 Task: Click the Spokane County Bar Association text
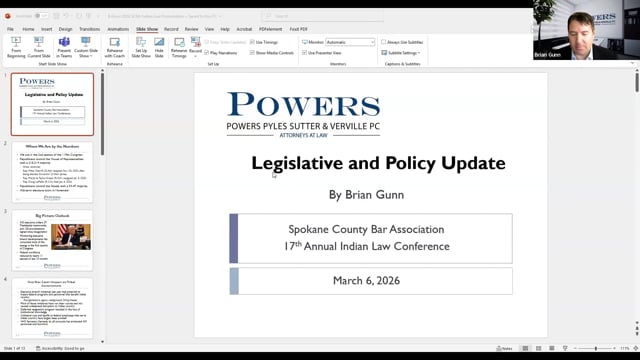366,229
